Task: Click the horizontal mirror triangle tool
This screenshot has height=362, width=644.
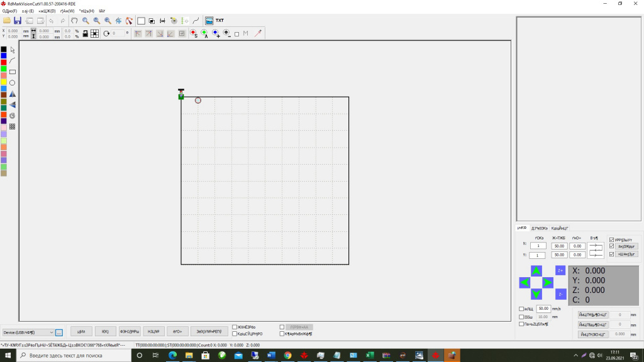Action: pos(13,105)
